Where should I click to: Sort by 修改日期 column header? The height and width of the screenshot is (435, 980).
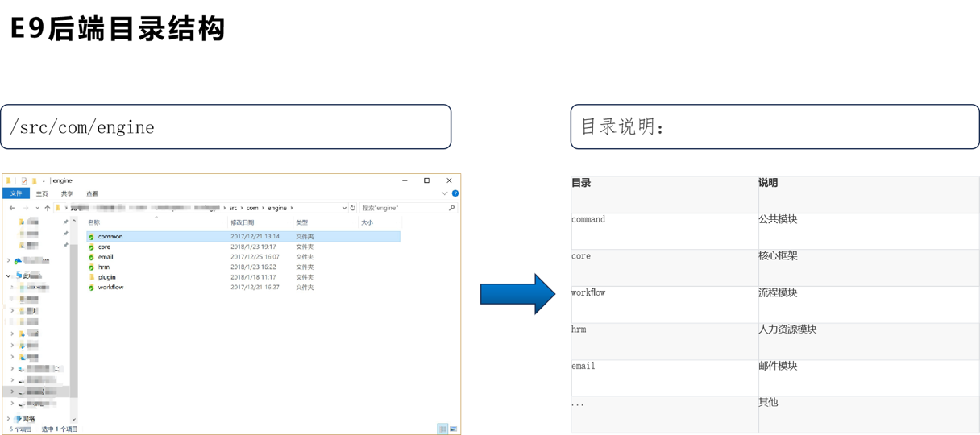point(242,222)
